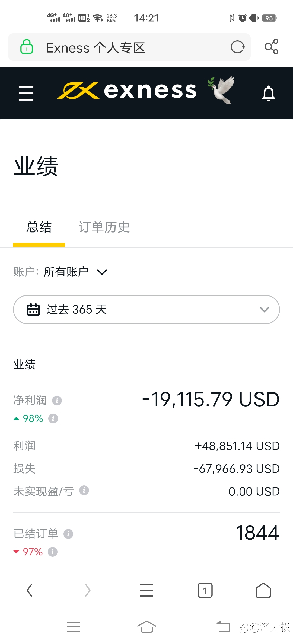Show info tooltip beside 净利润

click(x=57, y=400)
